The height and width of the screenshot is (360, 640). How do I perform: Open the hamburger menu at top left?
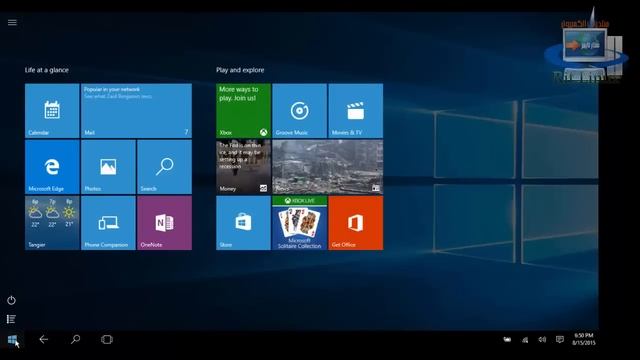point(12,22)
